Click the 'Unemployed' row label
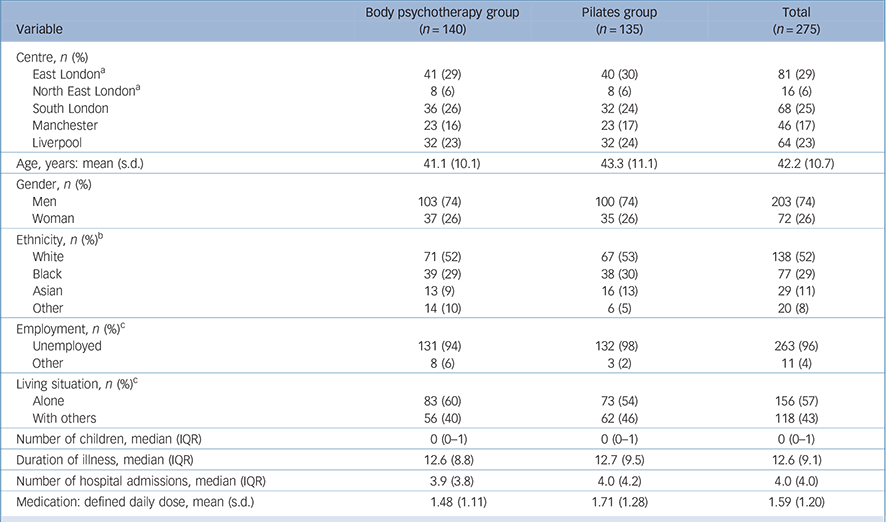 [x=67, y=344]
